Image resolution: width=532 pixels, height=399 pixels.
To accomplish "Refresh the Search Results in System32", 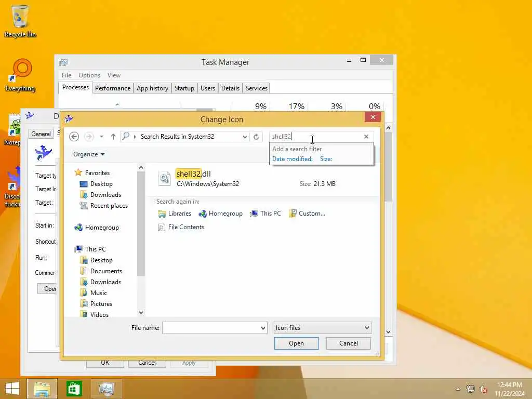I will click(x=256, y=137).
